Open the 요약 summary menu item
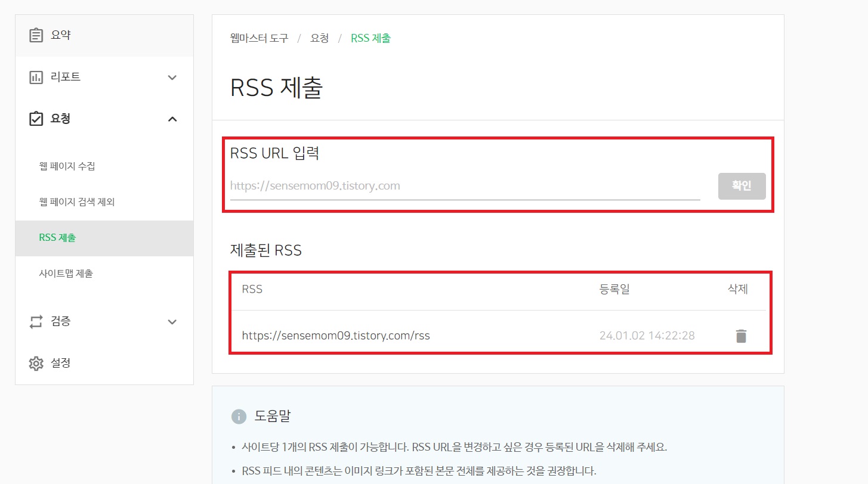Screen dimensions: 868x484 click(x=104, y=36)
